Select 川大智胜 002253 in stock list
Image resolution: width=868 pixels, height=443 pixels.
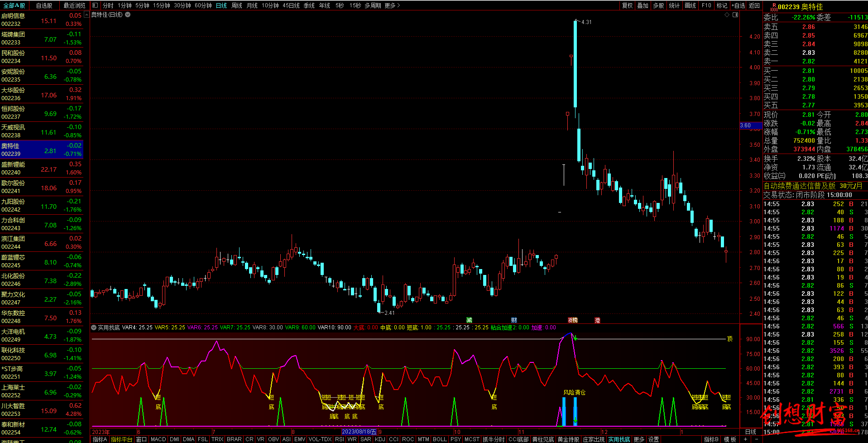pos(42,410)
